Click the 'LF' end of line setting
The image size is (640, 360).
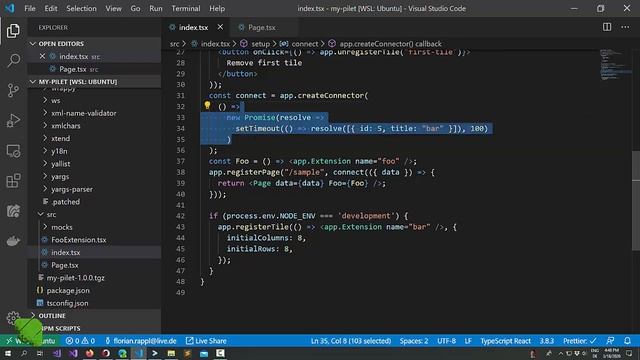468,341
